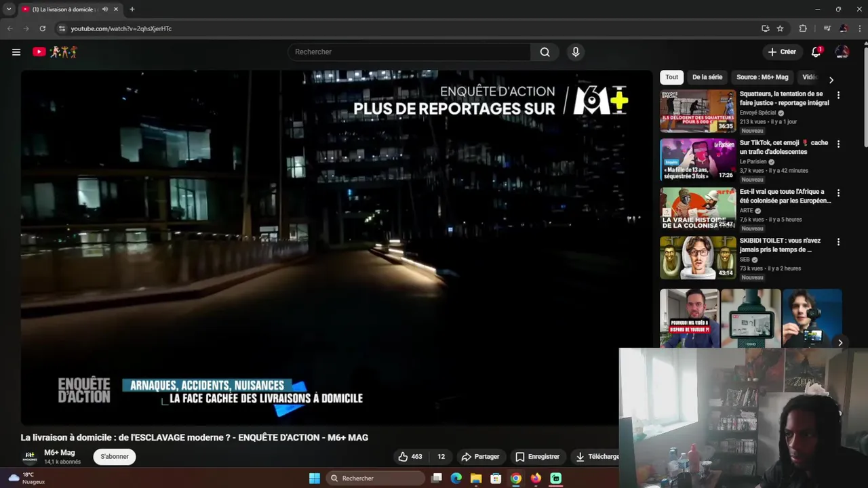Click the 'Le Parisien' channel name
This screenshot has width=868, height=488.
(753, 162)
